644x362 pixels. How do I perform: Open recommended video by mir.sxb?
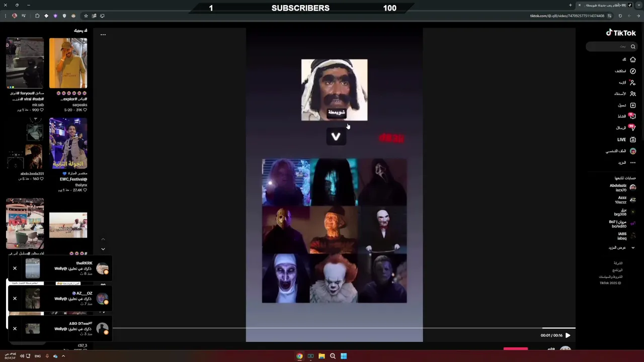click(25, 63)
